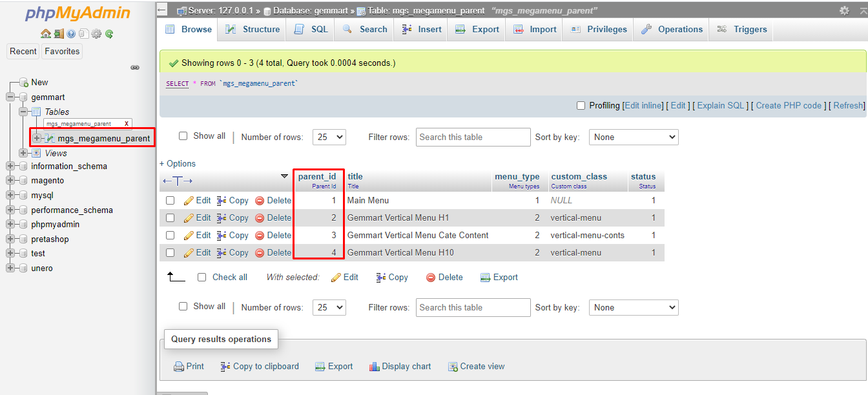This screenshot has width=868, height=395.
Task: Toggle the link with main panel icon
Action: [x=135, y=67]
